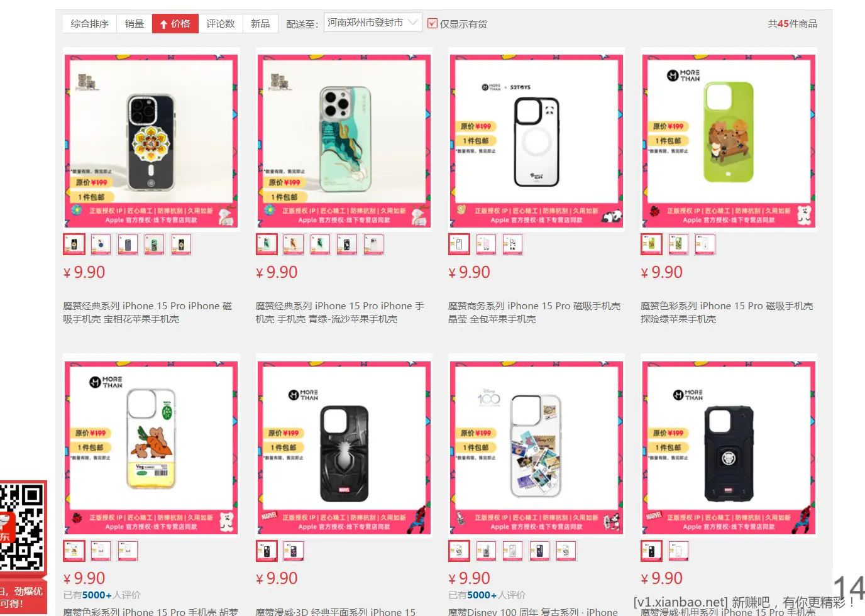Open the Spider-Man 3D phone case image

pos(343,448)
